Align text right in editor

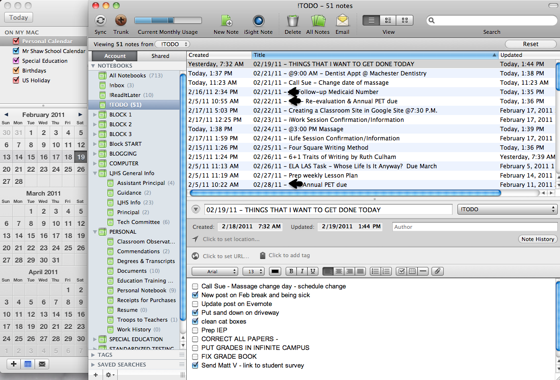pyautogui.click(x=349, y=271)
